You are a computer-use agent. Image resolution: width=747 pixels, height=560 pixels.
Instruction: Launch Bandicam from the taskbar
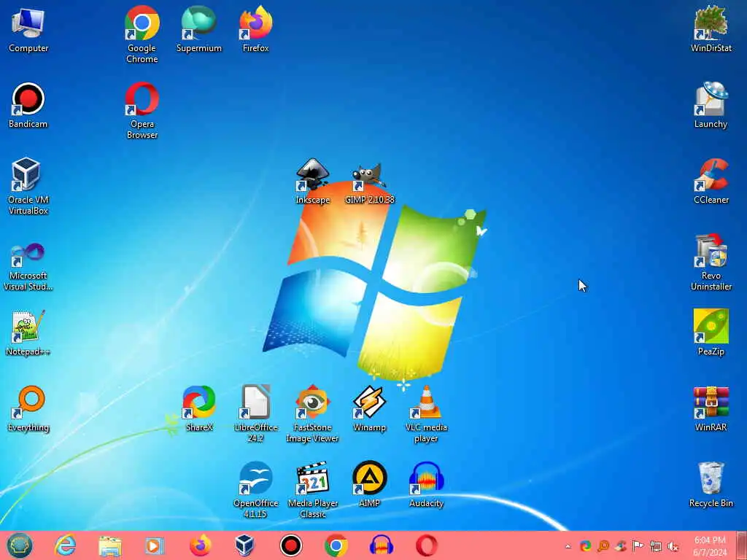(290, 545)
